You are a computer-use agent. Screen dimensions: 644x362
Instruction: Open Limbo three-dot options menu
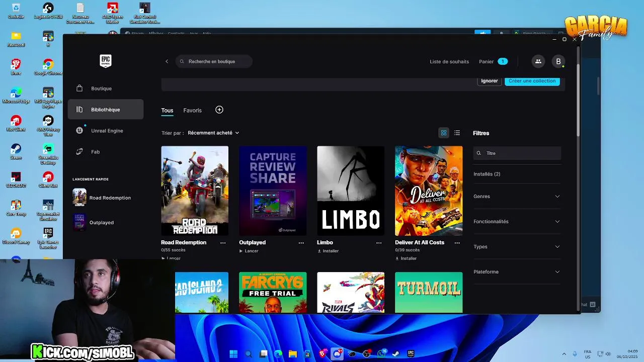[379, 243]
